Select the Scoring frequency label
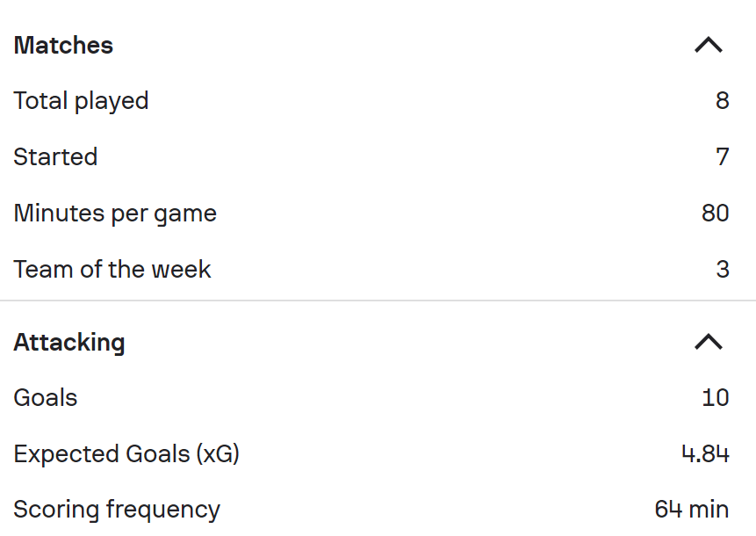Screen dimensions: 756x536 coord(117,510)
